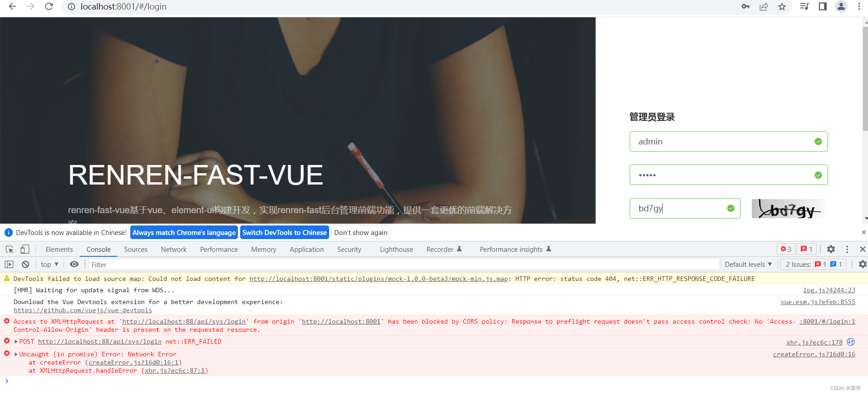The height and width of the screenshot is (395, 868).
Task: Open the Memory tab
Action: pyautogui.click(x=264, y=249)
